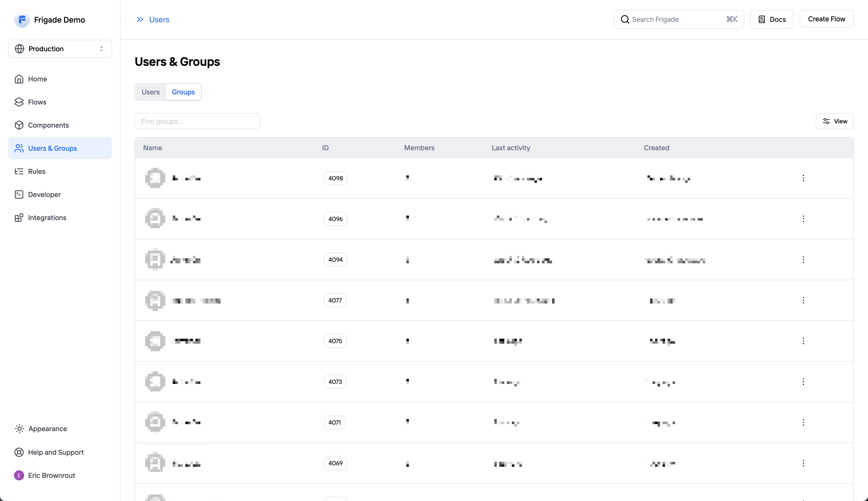The width and height of the screenshot is (868, 501).
Task: Select the Groups tab
Action: click(x=183, y=92)
